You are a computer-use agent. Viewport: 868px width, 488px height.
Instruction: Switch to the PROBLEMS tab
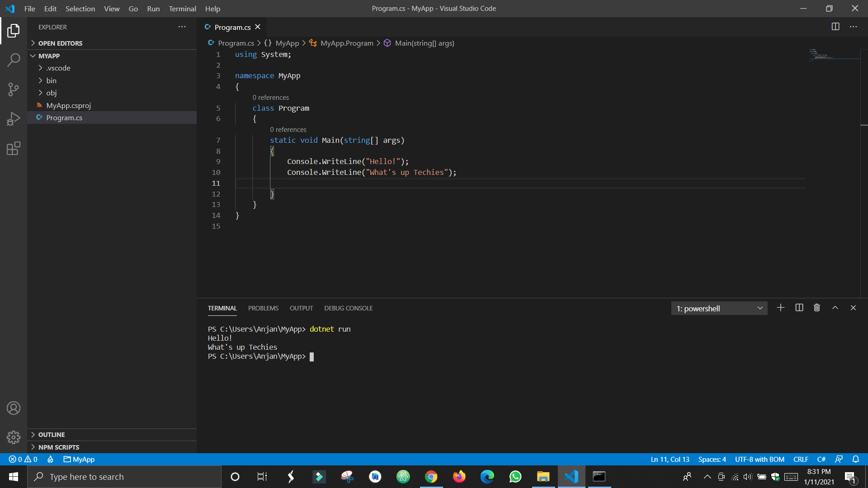coord(263,308)
